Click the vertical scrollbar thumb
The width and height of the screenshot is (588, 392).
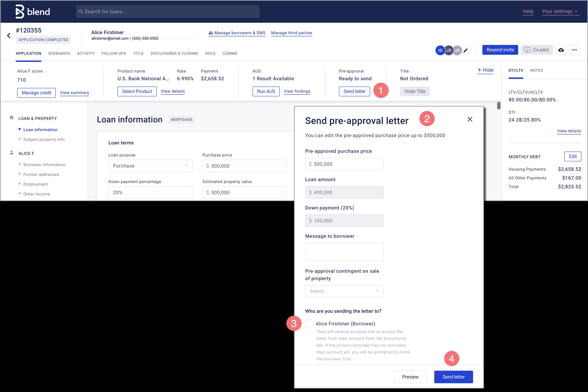pos(498,105)
